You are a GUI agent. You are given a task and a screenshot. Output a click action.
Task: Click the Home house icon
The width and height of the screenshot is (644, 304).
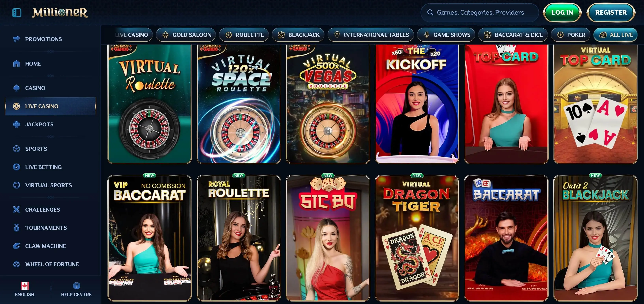17,64
